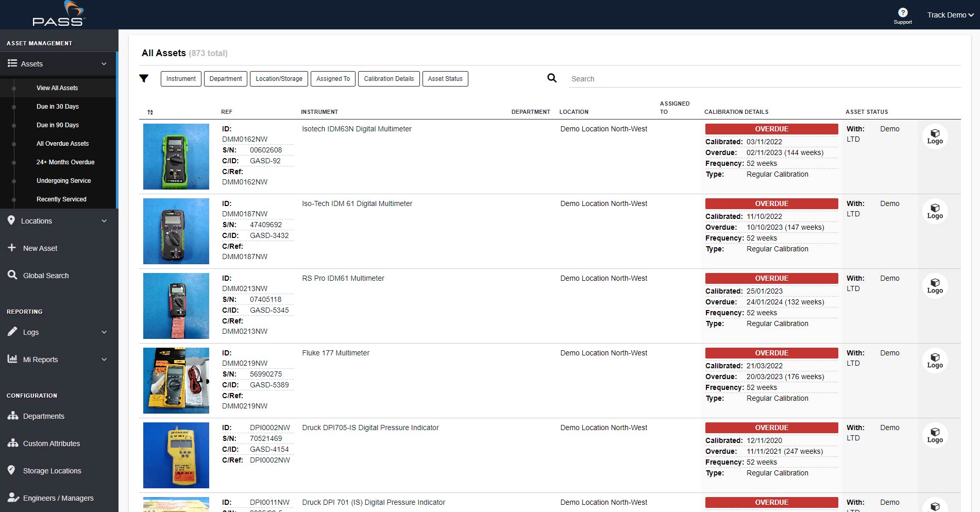Open Storage Locations configuration
The width and height of the screenshot is (980, 512).
52,471
